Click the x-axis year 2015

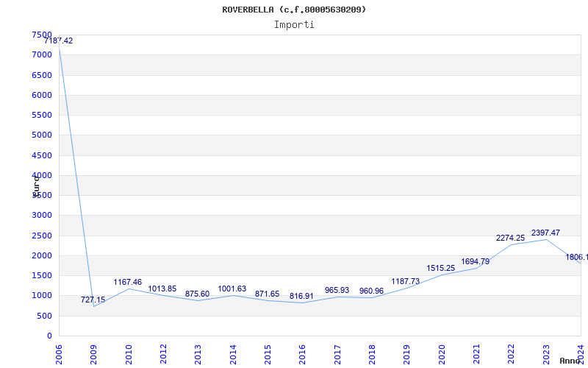(x=268, y=355)
